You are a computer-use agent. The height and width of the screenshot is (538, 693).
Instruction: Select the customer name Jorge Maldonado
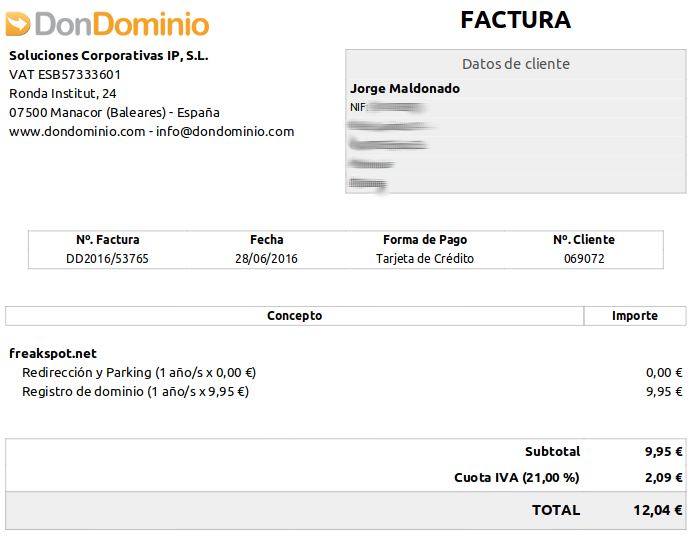pos(405,89)
